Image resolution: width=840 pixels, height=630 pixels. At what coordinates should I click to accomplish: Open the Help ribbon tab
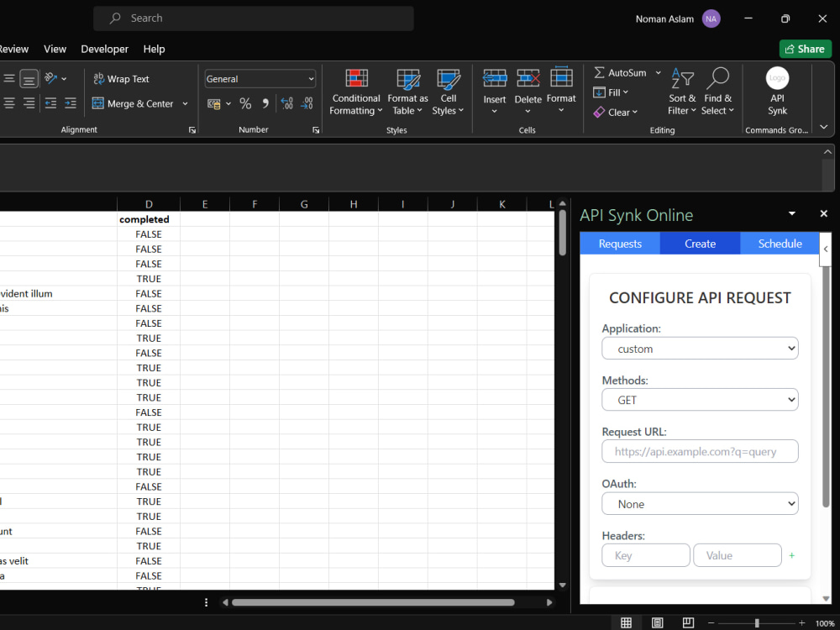[x=154, y=49]
